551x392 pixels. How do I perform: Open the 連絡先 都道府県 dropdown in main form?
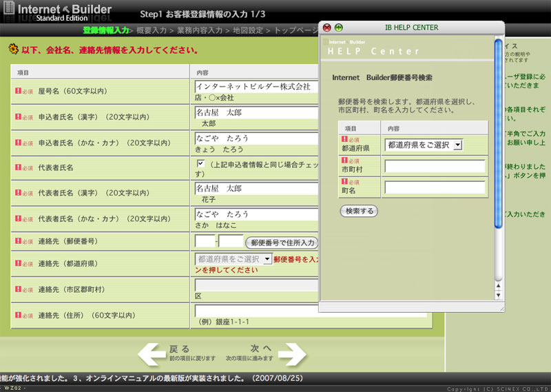234,259
